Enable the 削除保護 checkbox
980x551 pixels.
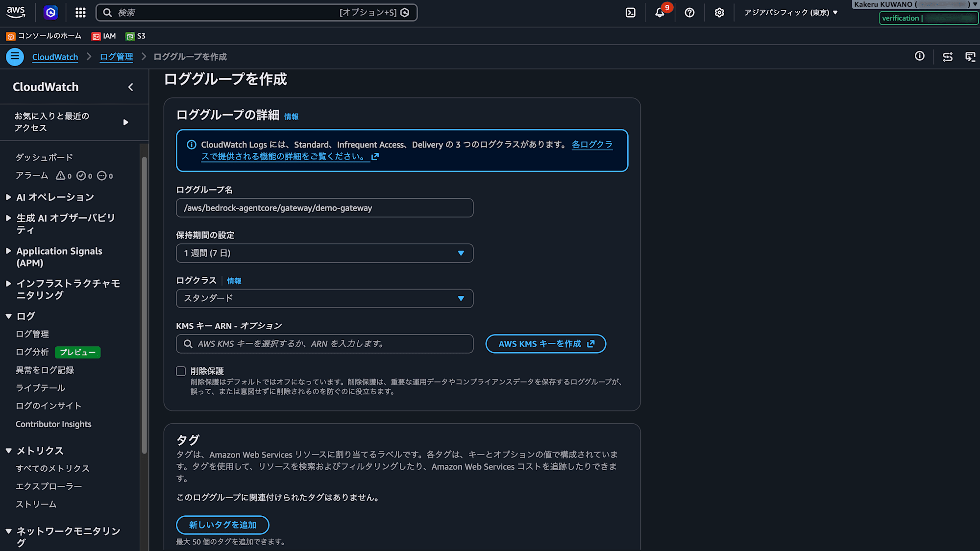(181, 371)
